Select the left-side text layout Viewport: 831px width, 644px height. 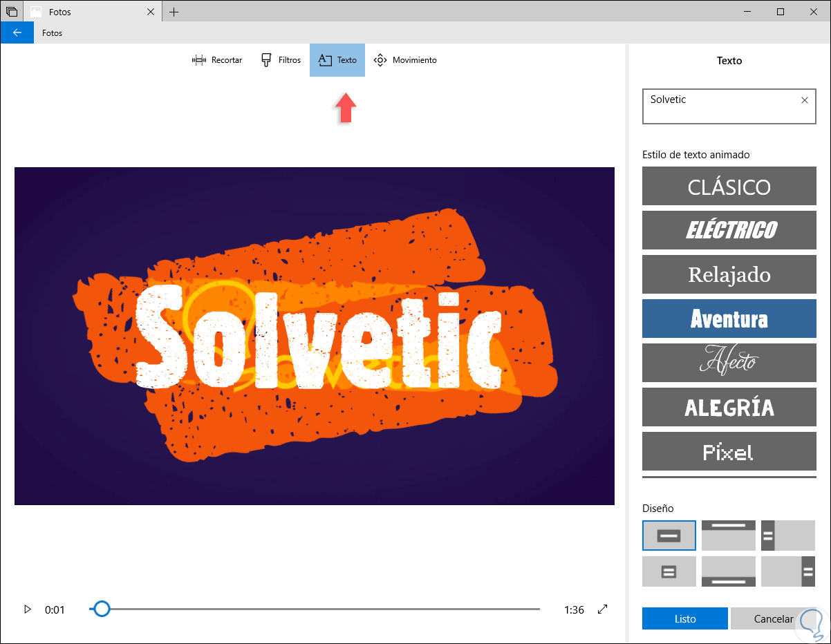pyautogui.click(x=788, y=536)
